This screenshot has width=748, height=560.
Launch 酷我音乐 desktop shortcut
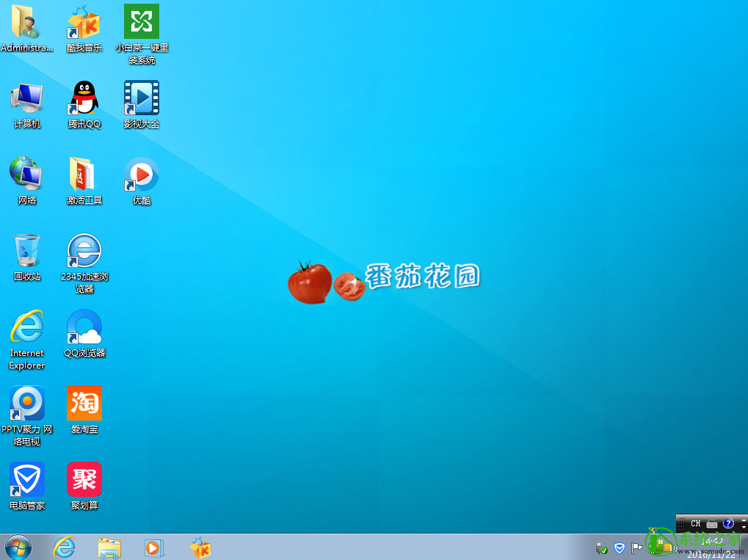pos(84,29)
